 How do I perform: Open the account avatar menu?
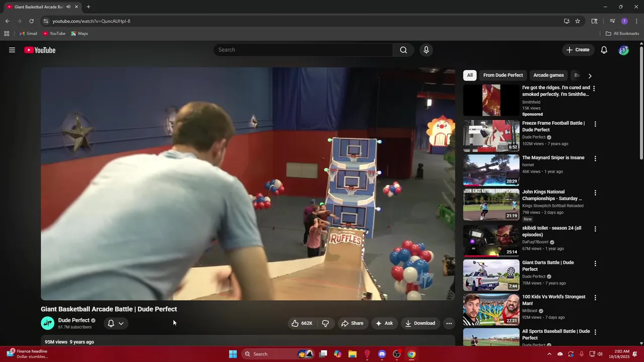coord(623,50)
